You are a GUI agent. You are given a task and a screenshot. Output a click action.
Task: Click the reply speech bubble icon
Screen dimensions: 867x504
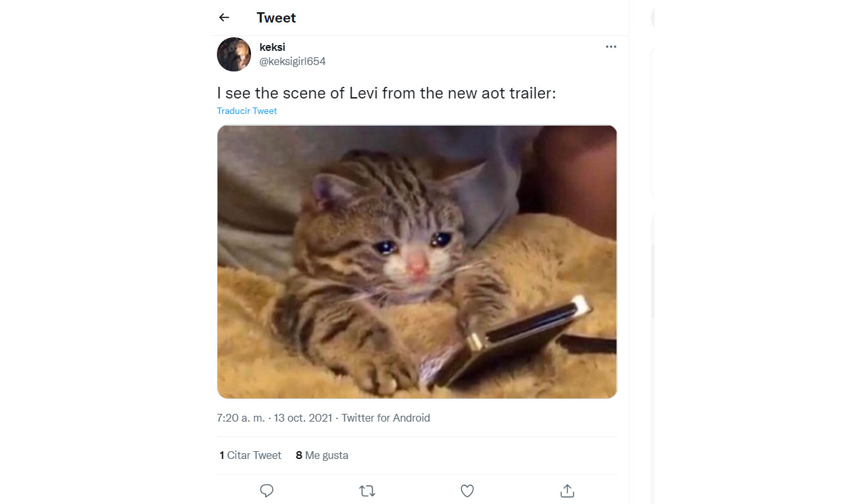point(267,491)
